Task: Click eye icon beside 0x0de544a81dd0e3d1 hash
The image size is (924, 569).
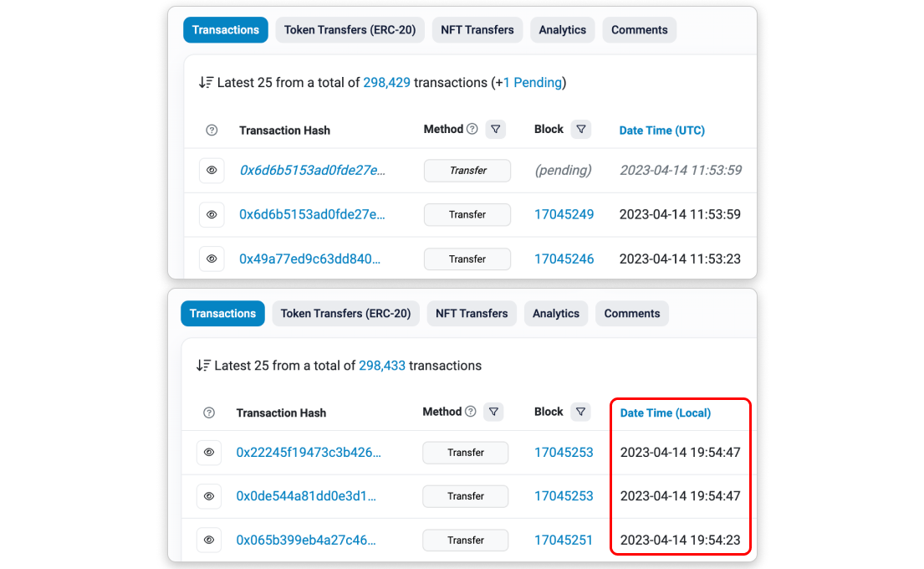Action: pos(209,496)
